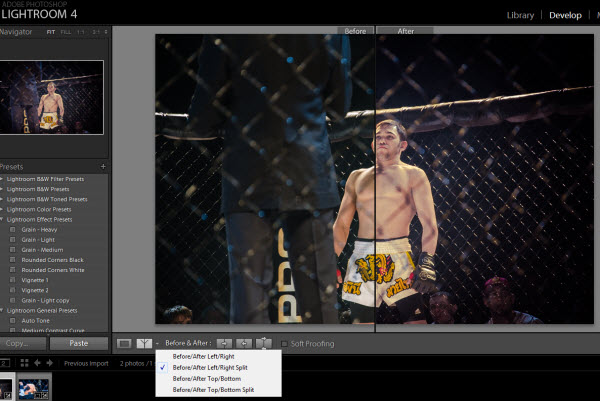Image resolution: width=600 pixels, height=401 pixels.
Task: Set Navigator zoom to 1:1
Action: coord(83,32)
